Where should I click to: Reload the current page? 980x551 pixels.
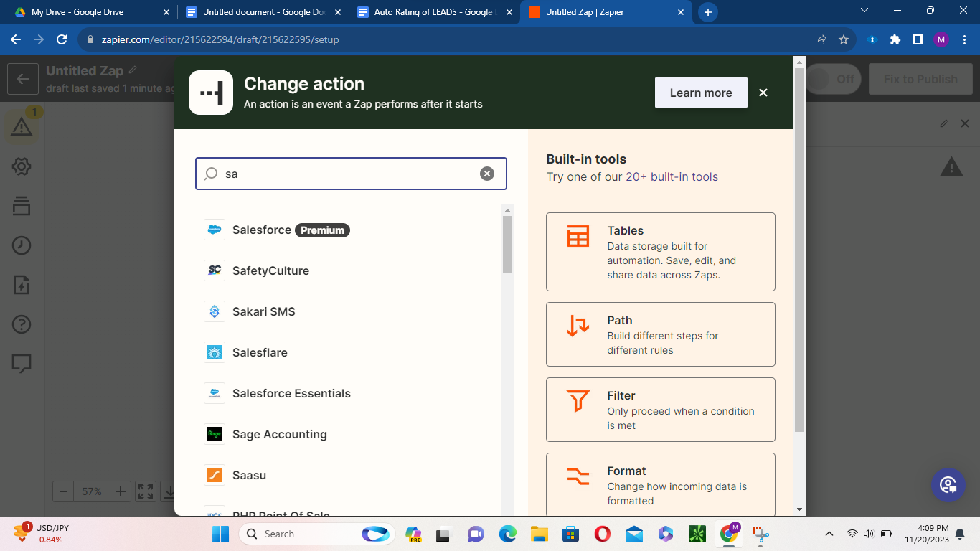click(62, 40)
